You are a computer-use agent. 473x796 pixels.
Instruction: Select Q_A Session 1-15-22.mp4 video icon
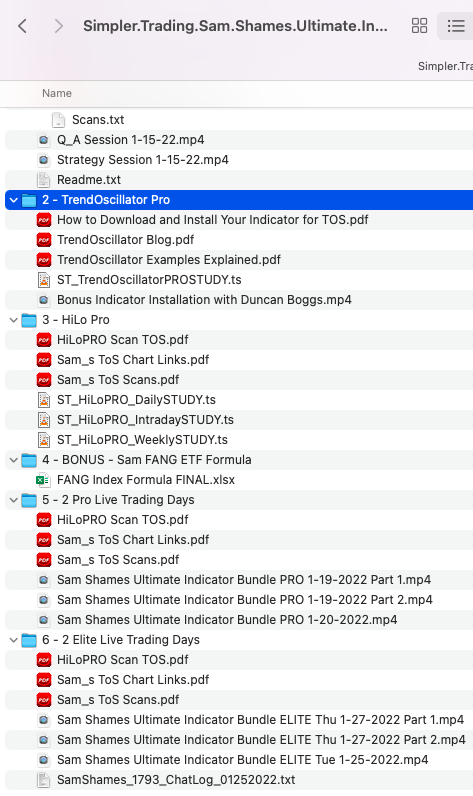44,140
